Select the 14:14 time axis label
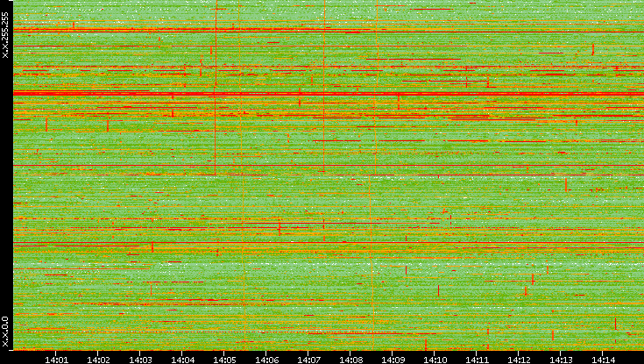The height and width of the screenshot is (364, 644). click(x=603, y=360)
